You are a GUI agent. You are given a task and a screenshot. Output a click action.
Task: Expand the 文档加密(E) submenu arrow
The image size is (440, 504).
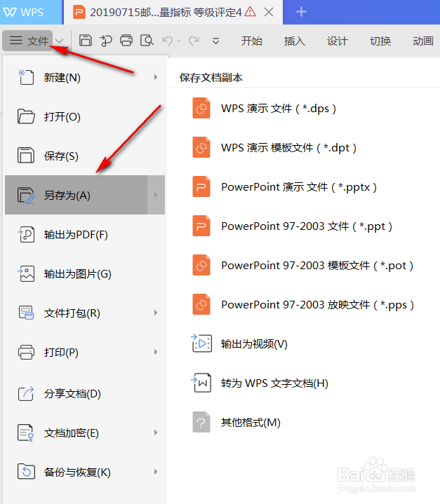[x=156, y=433]
